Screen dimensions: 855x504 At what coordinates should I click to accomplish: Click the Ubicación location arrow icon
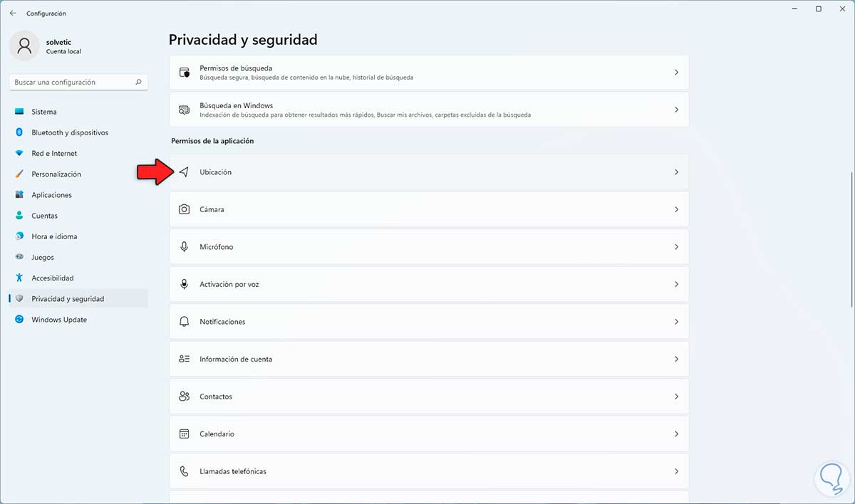[184, 172]
